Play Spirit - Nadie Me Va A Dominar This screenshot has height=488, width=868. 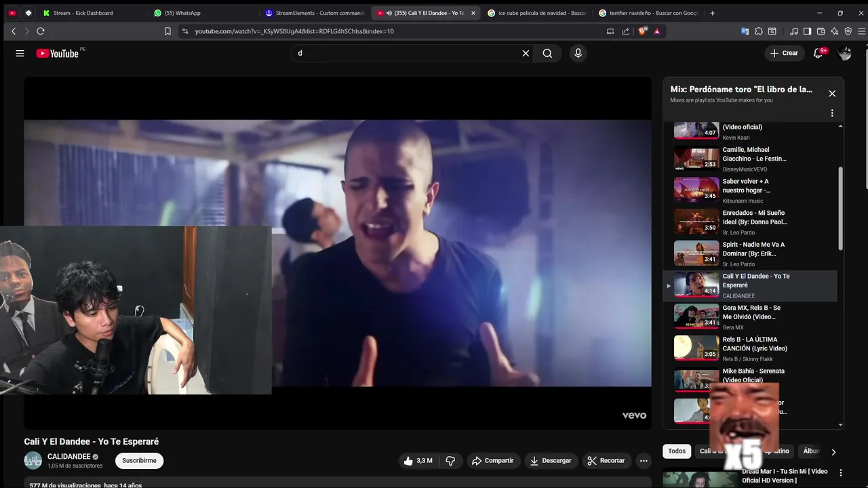(x=751, y=253)
